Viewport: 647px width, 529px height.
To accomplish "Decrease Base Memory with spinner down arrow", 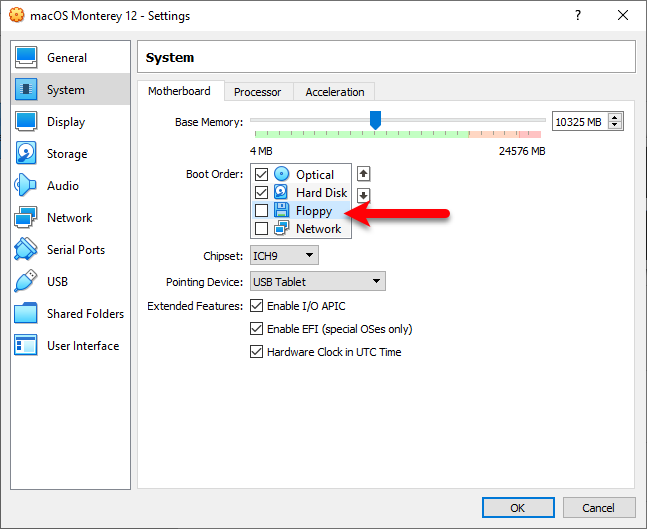I will (x=615, y=125).
